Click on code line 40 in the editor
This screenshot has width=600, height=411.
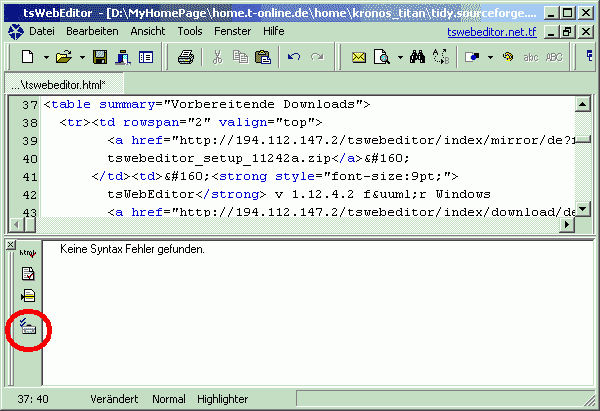pos(200,158)
